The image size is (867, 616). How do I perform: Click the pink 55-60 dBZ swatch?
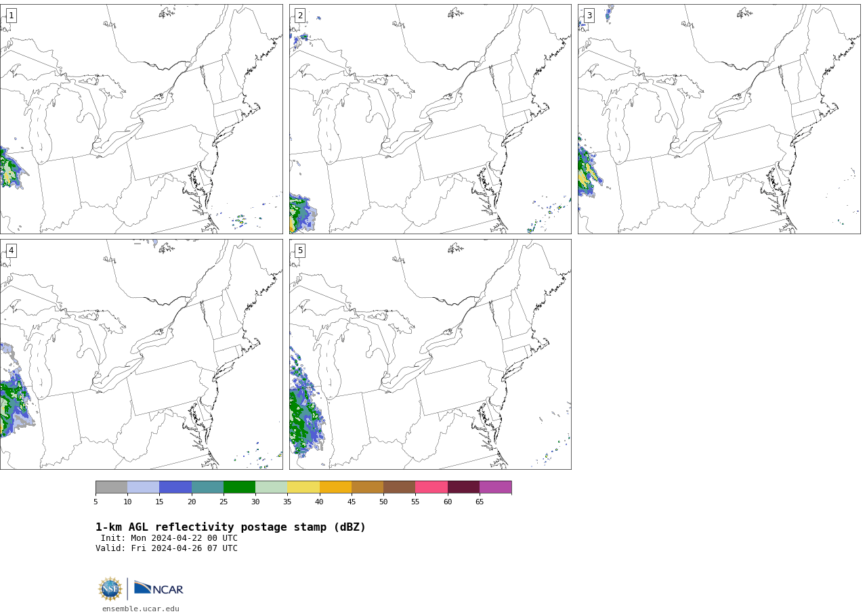click(x=431, y=487)
